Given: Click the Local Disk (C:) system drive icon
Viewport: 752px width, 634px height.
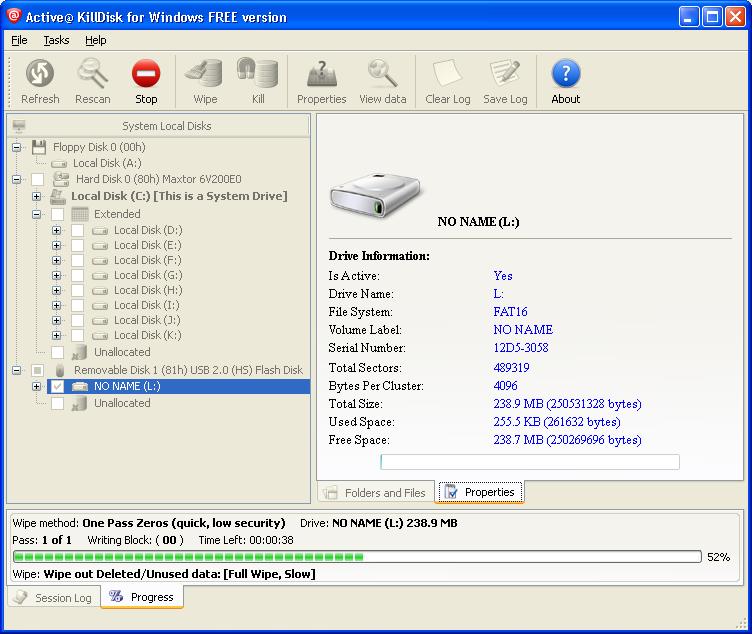Looking at the screenshot, I should [x=58, y=196].
